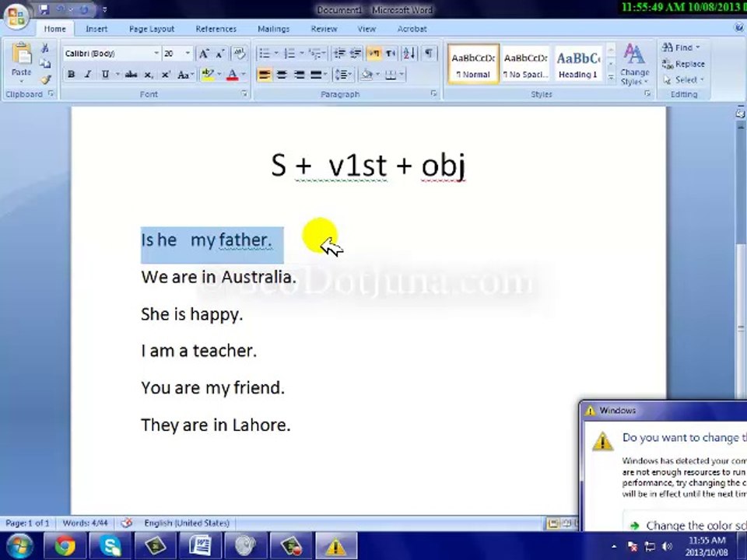Increase paragraph indent

(356, 54)
